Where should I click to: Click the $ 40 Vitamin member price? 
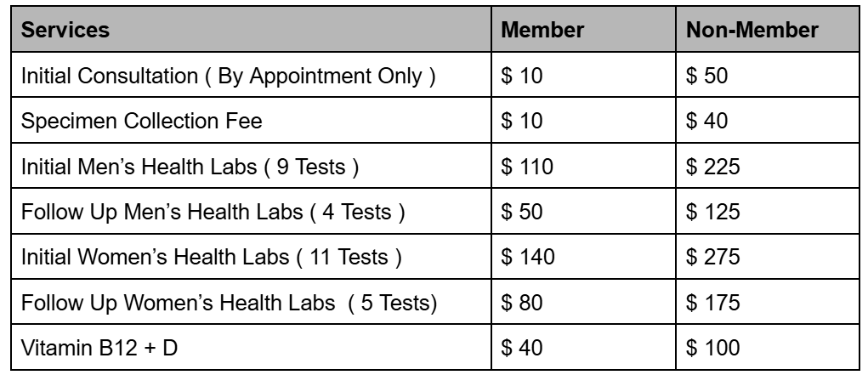[521, 348]
